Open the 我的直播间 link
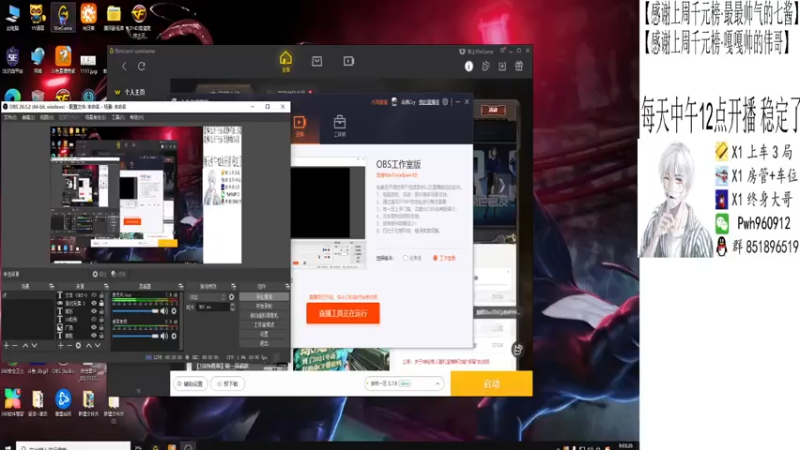Viewport: 800px width, 450px height. click(x=429, y=102)
